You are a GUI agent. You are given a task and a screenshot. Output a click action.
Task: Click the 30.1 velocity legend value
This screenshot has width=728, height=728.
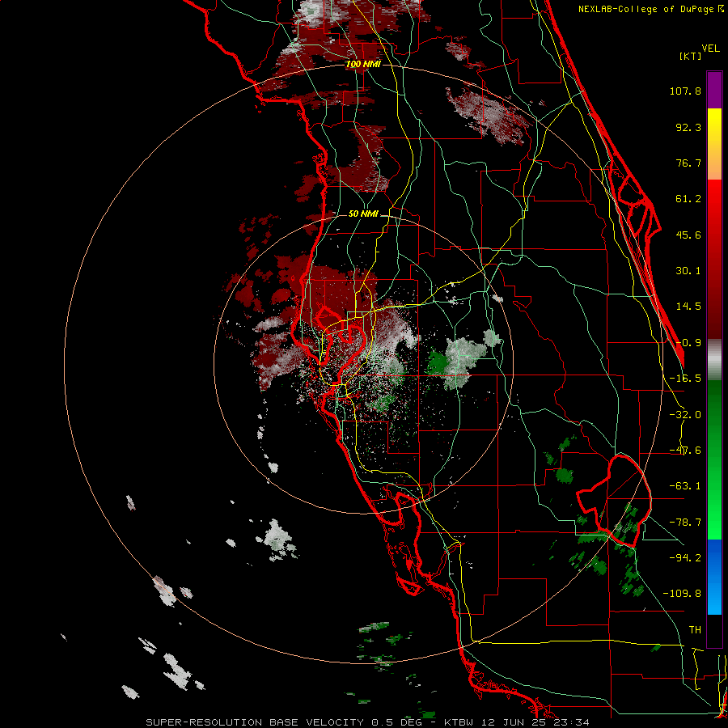[688, 271]
